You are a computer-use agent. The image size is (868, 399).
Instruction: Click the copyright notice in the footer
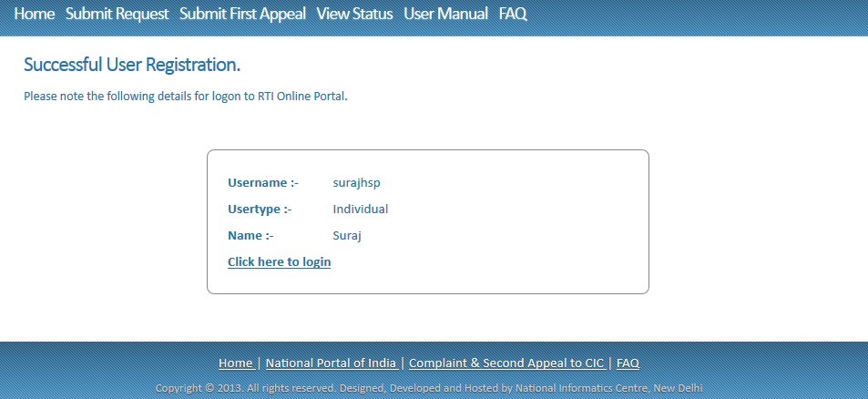tap(429, 388)
